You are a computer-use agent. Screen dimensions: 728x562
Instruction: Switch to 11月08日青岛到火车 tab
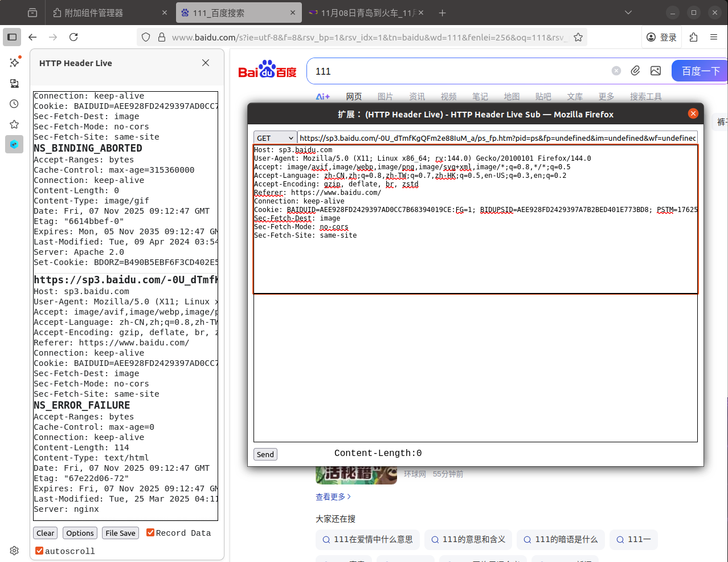[366, 13]
